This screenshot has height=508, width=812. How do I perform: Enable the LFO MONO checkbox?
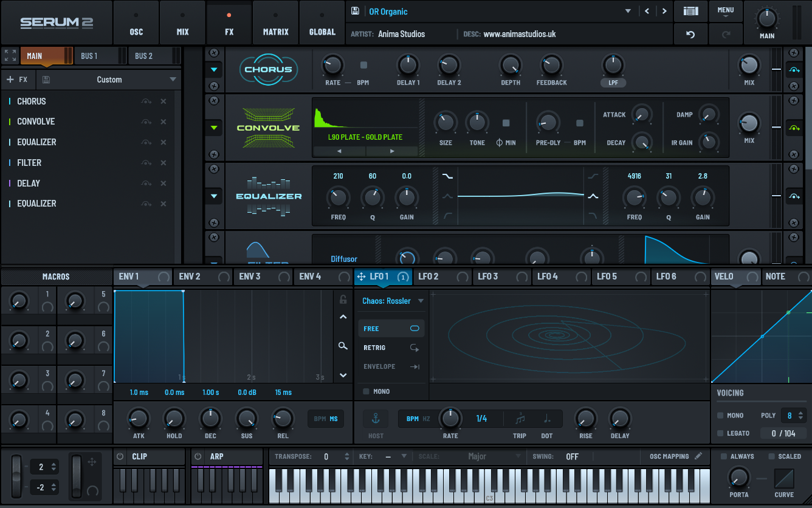(x=366, y=391)
